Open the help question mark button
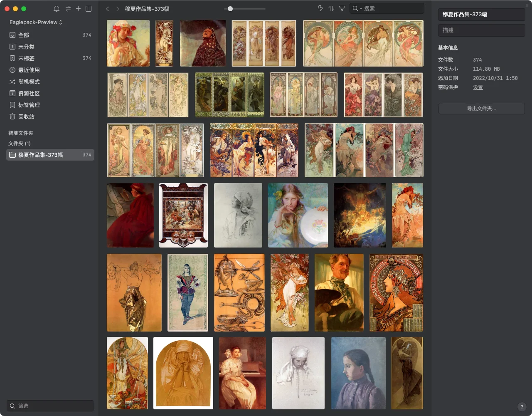The width and height of the screenshot is (532, 416). point(522,407)
